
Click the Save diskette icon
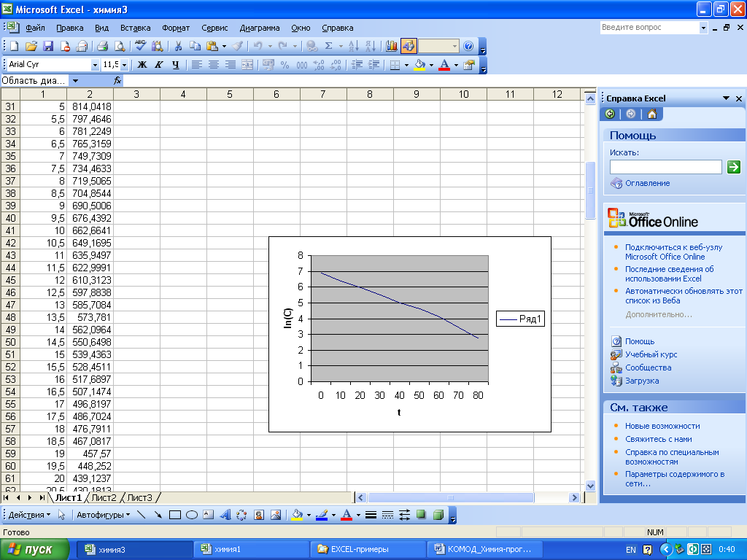(x=48, y=46)
